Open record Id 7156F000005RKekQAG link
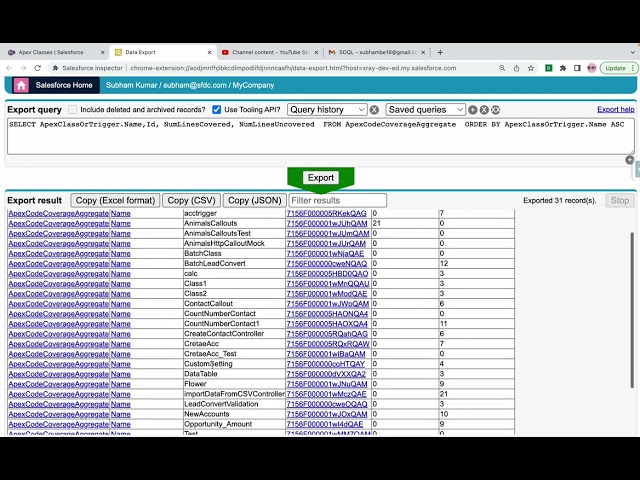Screen dimensions: 640x480 click(x=327, y=213)
